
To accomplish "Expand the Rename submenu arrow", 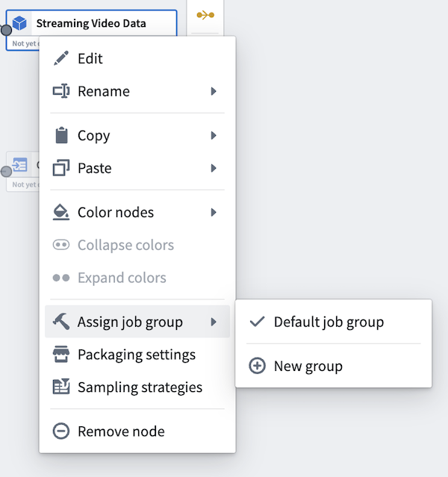I will 214,91.
